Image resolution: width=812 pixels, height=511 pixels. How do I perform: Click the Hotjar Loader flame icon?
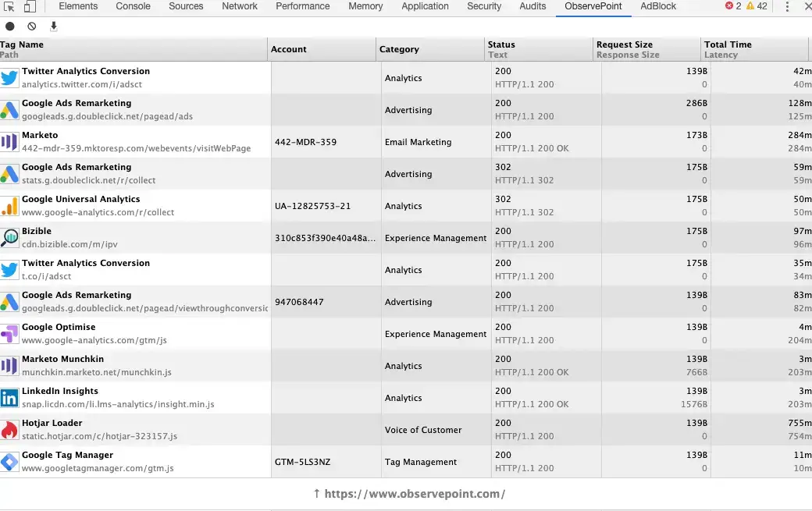pos(9,431)
